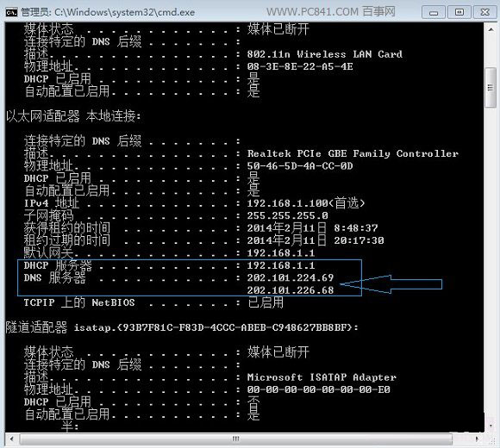Click the ISATAP section 媒体已断开 text
Image resolution: width=500 pixels, height=448 pixels.
278,352
